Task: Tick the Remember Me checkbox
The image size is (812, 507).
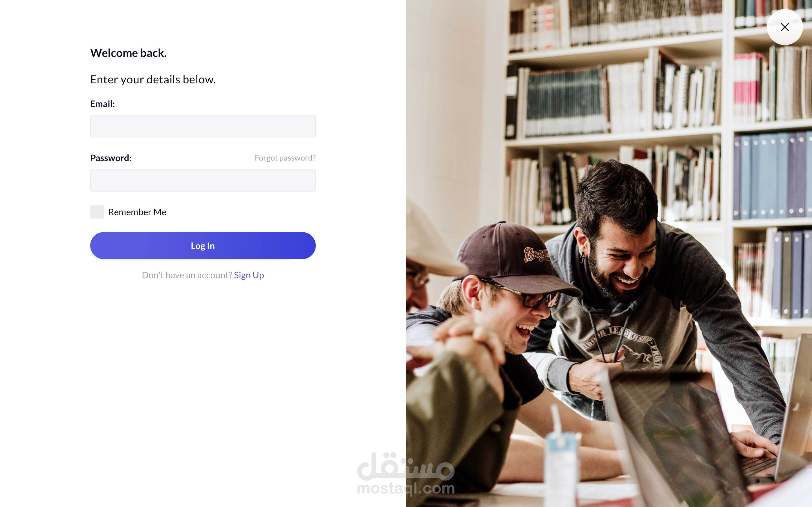Action: coord(97,212)
